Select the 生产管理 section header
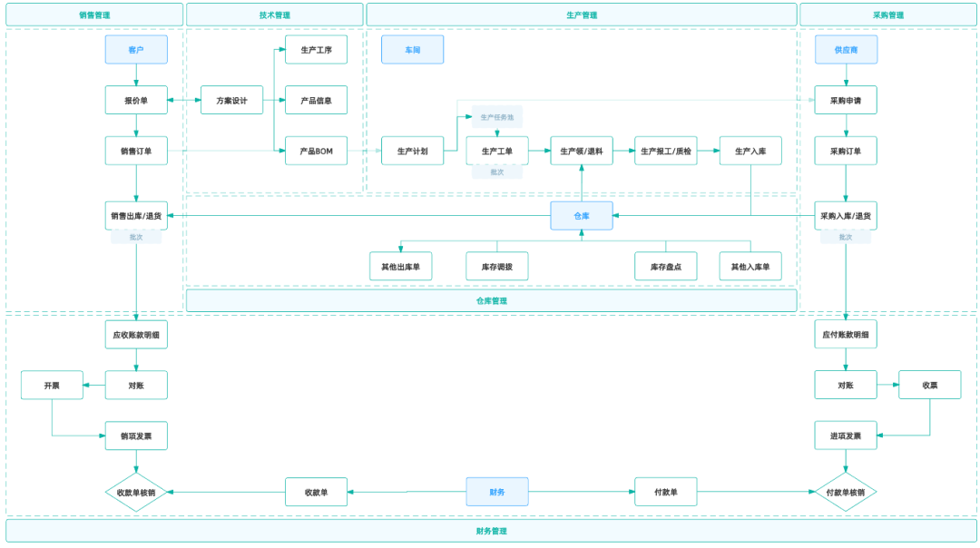 click(x=582, y=15)
